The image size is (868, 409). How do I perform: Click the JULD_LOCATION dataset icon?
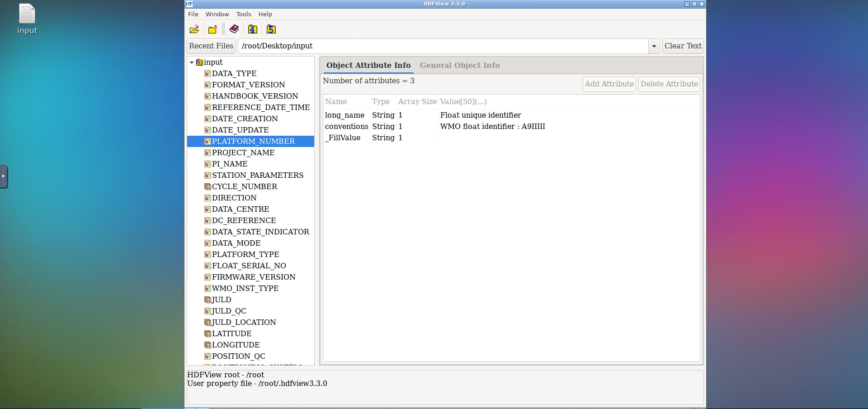coord(208,322)
